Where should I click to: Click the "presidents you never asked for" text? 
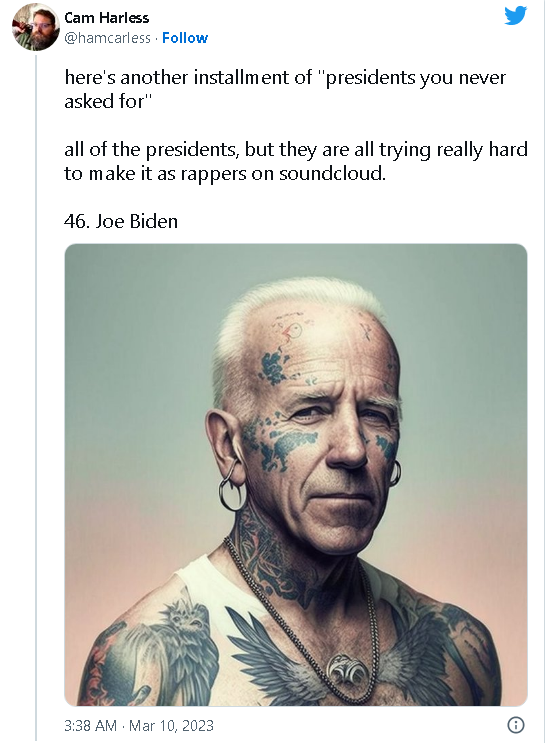(285, 89)
